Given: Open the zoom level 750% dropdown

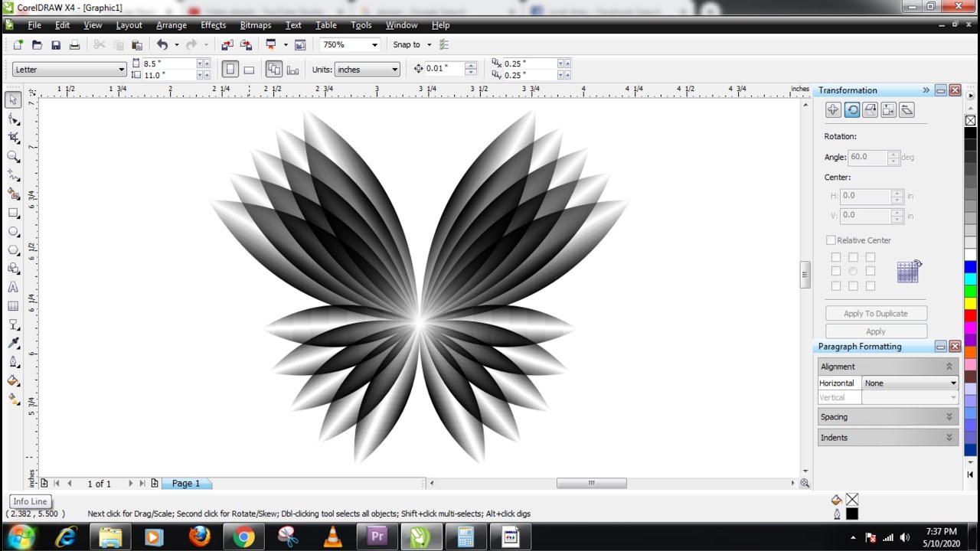Looking at the screenshot, I should [x=374, y=44].
